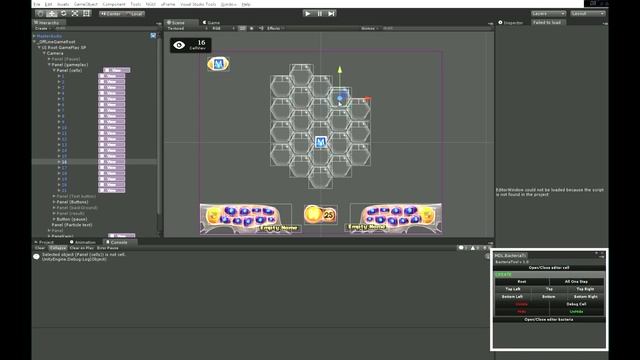Click the red X-axis gizmo handle
This screenshot has width=640, height=360.
pyautogui.click(x=367, y=98)
